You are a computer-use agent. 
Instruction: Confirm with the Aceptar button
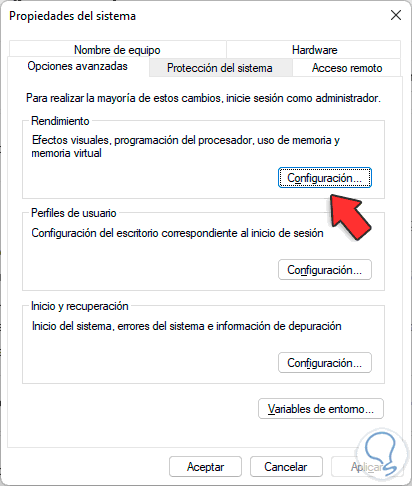click(x=205, y=467)
